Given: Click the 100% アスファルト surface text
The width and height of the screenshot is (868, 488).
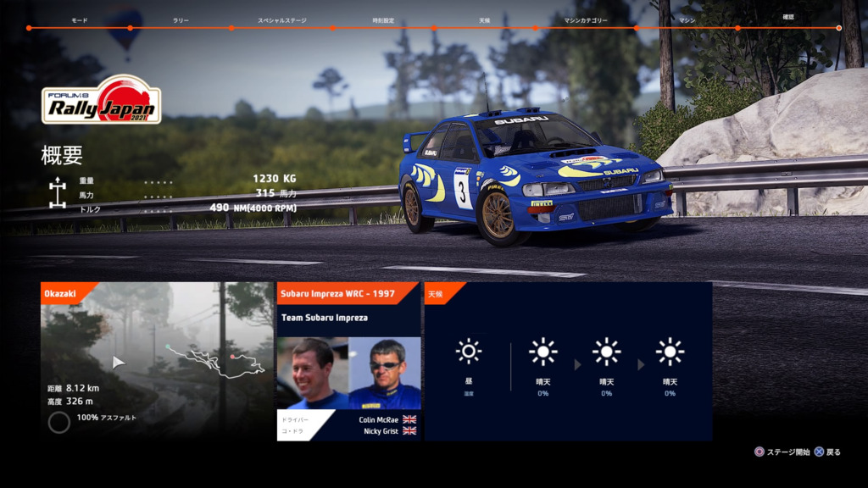Looking at the screenshot, I should coord(106,417).
